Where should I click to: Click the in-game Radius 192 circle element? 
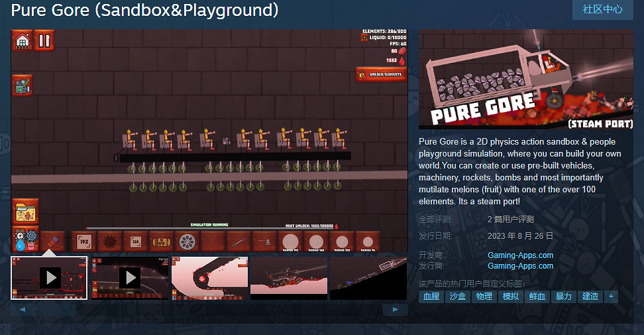click(290, 241)
